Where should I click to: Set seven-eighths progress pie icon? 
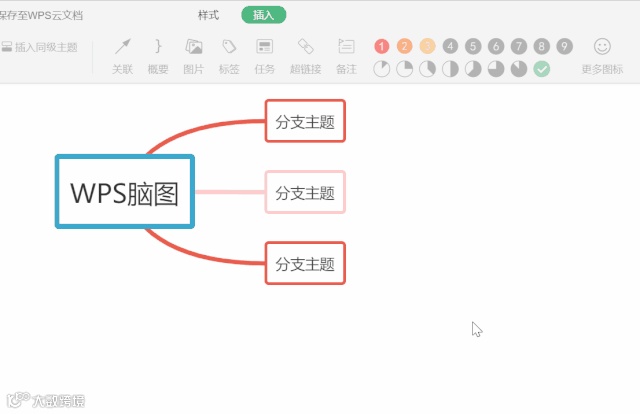[x=519, y=69]
